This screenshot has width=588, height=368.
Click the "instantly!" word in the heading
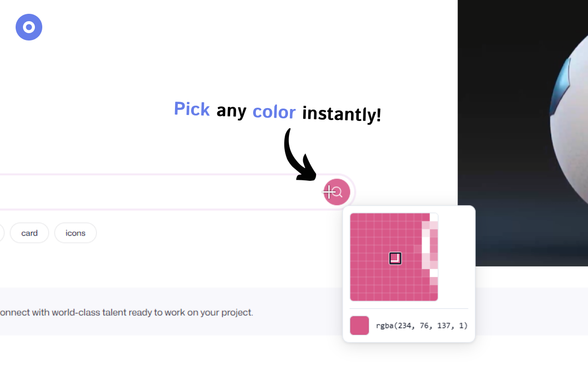(x=341, y=114)
